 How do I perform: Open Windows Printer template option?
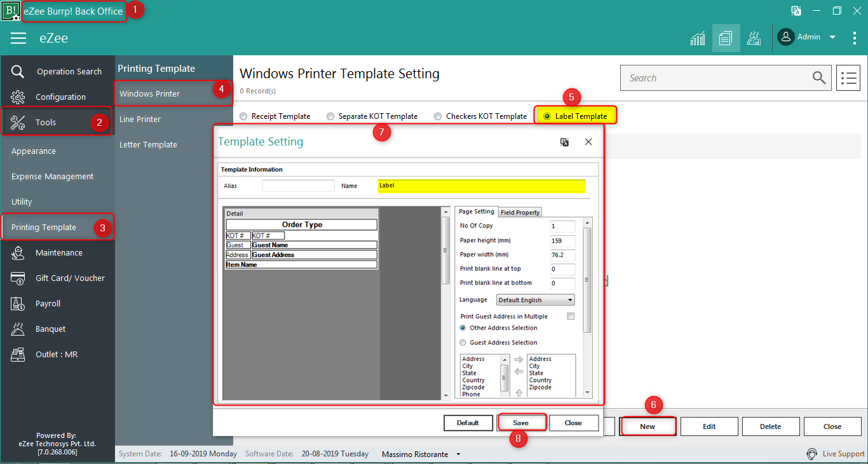[x=173, y=93]
